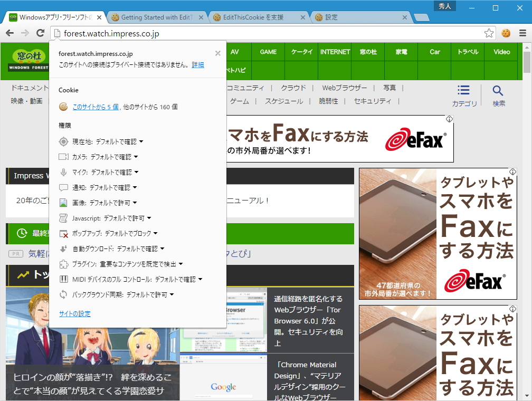Click the 自動ダウンロード download icon
532x401 pixels.
[63, 249]
